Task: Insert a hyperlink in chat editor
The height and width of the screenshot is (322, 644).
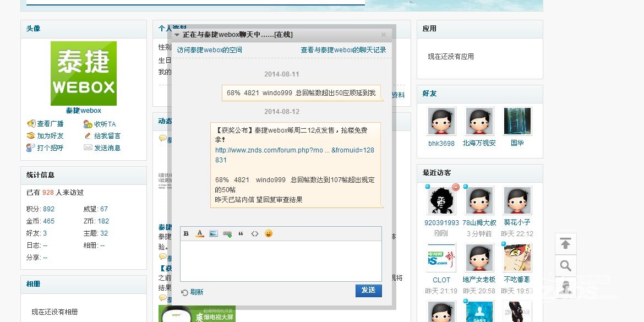Action: tap(227, 234)
